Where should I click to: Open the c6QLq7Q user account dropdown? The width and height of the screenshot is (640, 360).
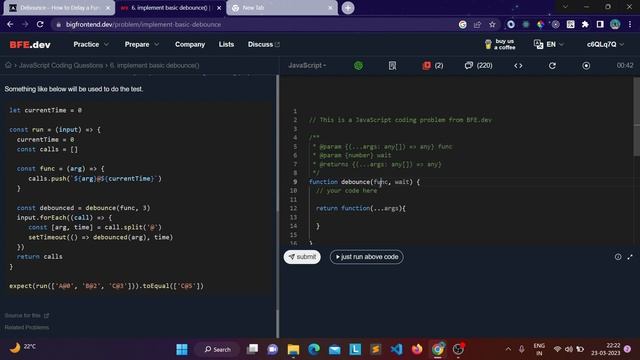tap(605, 44)
